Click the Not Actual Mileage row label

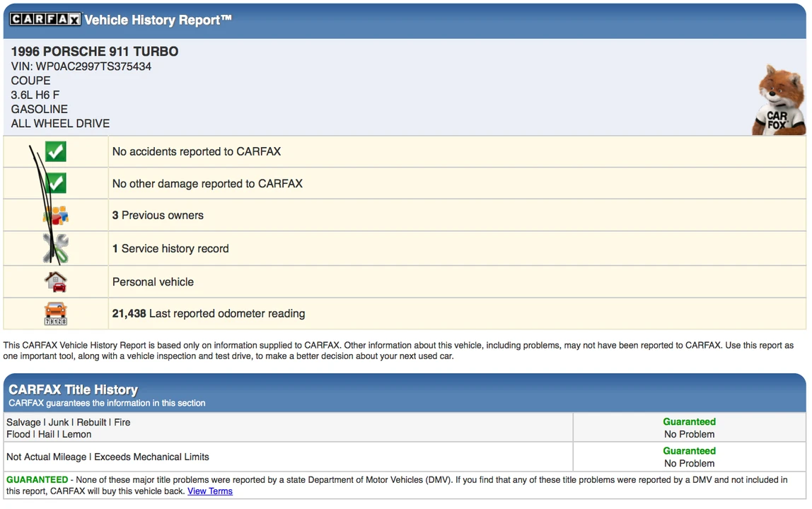coord(108,457)
